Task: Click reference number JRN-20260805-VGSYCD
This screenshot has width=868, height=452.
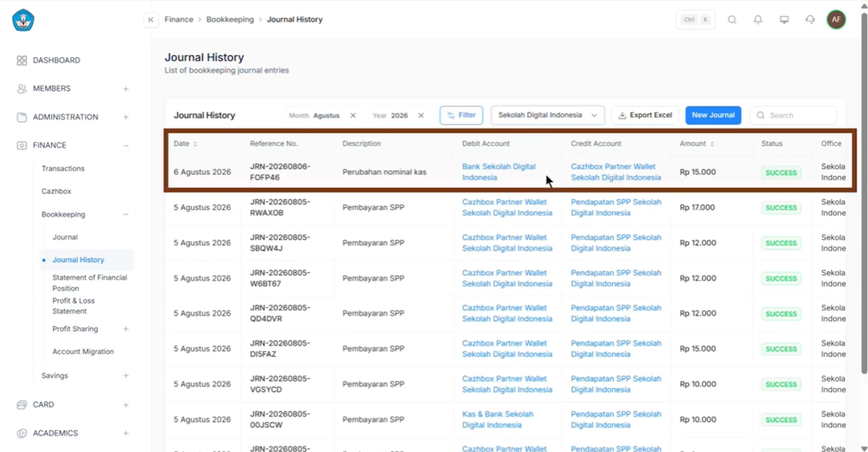Action: (280, 384)
